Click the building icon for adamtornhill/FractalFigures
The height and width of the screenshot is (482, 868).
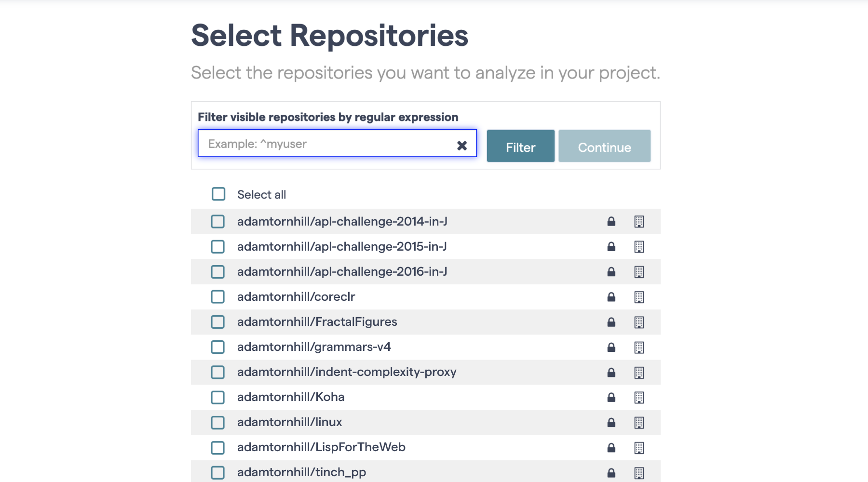pos(639,321)
